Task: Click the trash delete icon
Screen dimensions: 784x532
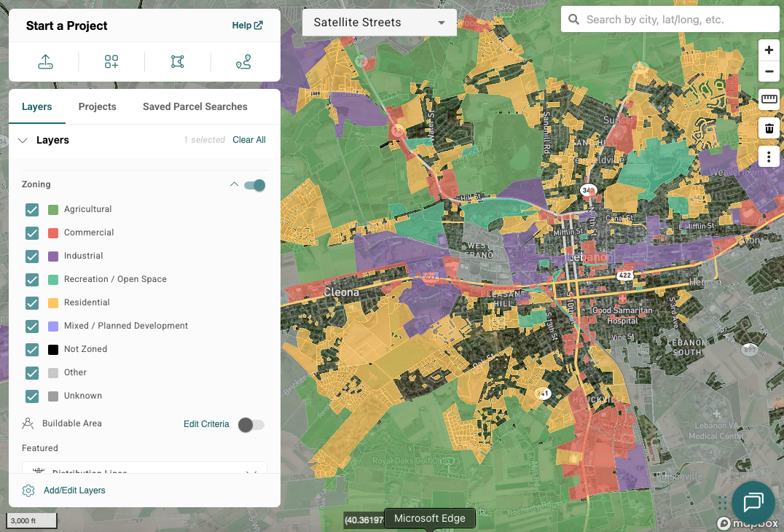Action: 769,129
